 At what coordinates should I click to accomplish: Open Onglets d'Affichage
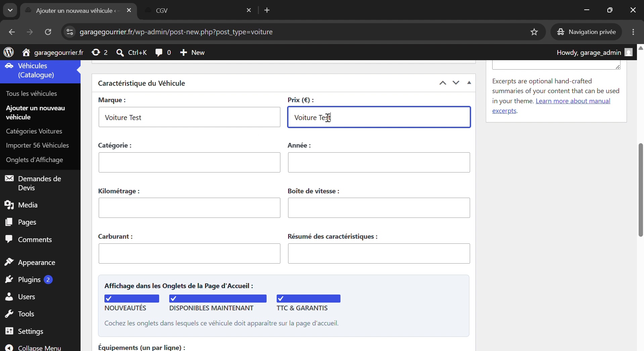tap(35, 160)
